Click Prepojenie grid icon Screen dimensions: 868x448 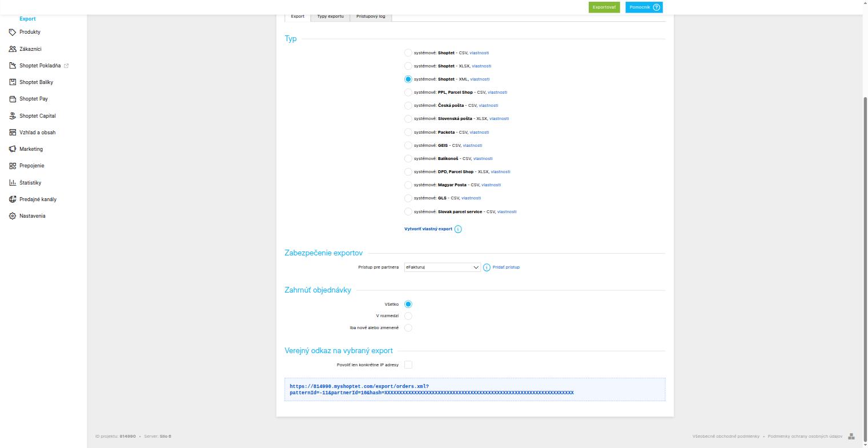[x=13, y=166]
